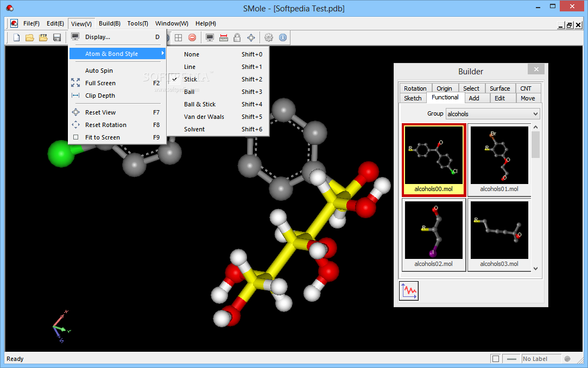Click the gray sphere icon in status bar
This screenshot has height=368, width=588.
[x=567, y=359]
